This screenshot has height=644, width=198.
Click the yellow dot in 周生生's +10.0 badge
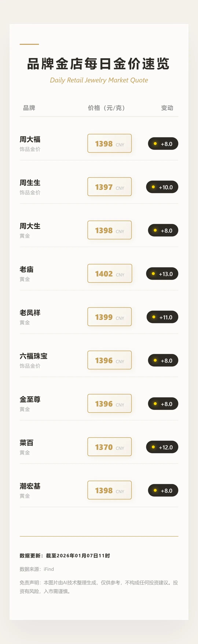(153, 187)
